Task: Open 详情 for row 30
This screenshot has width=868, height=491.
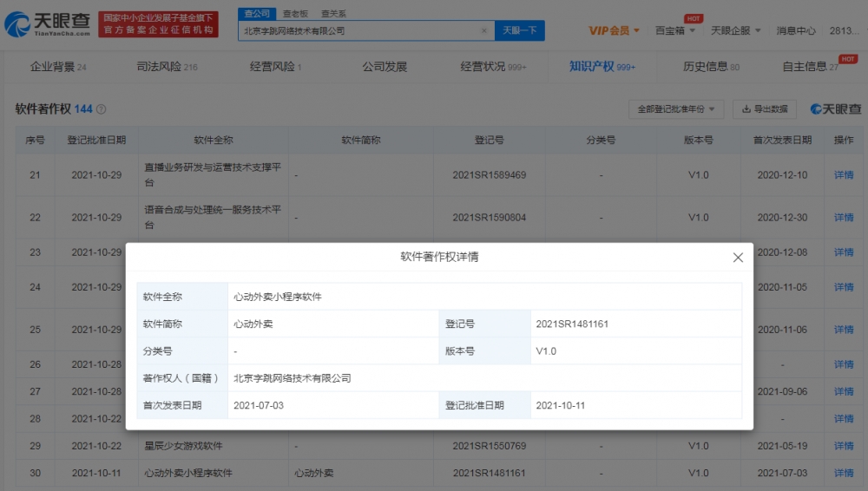Action: pyautogui.click(x=844, y=474)
